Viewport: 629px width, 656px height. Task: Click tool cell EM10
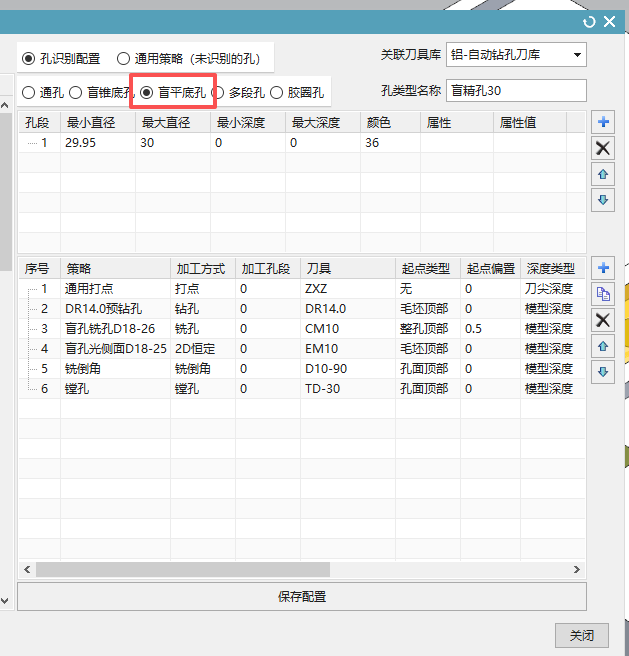point(348,349)
